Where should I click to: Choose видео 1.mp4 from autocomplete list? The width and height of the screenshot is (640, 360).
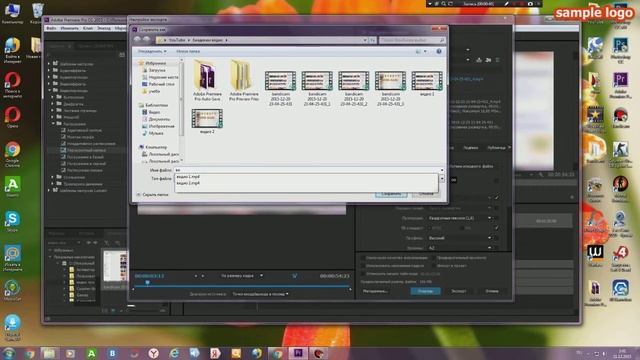pyautogui.click(x=307, y=177)
